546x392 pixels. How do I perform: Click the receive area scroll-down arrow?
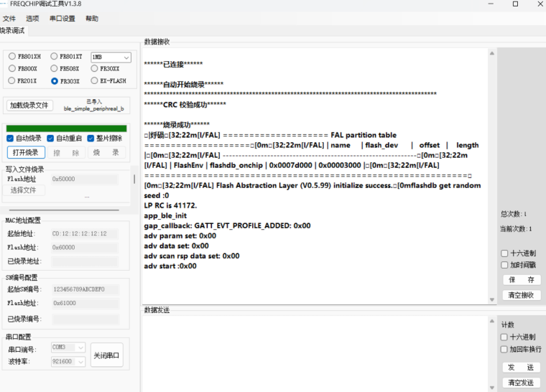click(492, 299)
